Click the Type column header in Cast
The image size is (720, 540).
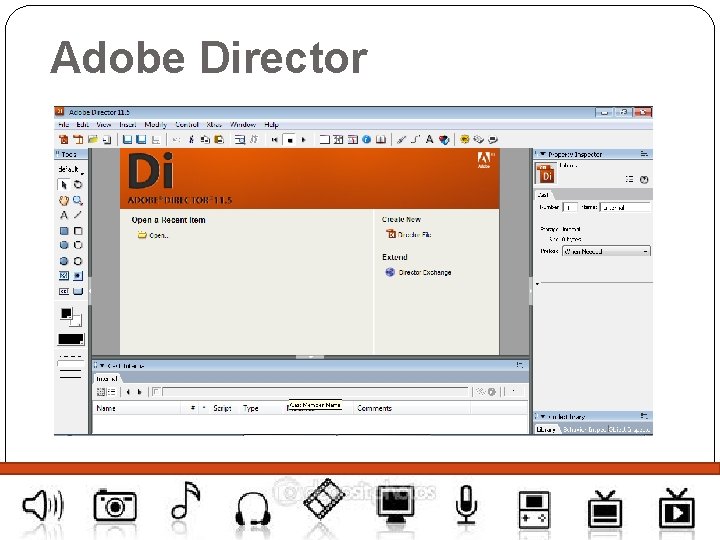tap(251, 408)
